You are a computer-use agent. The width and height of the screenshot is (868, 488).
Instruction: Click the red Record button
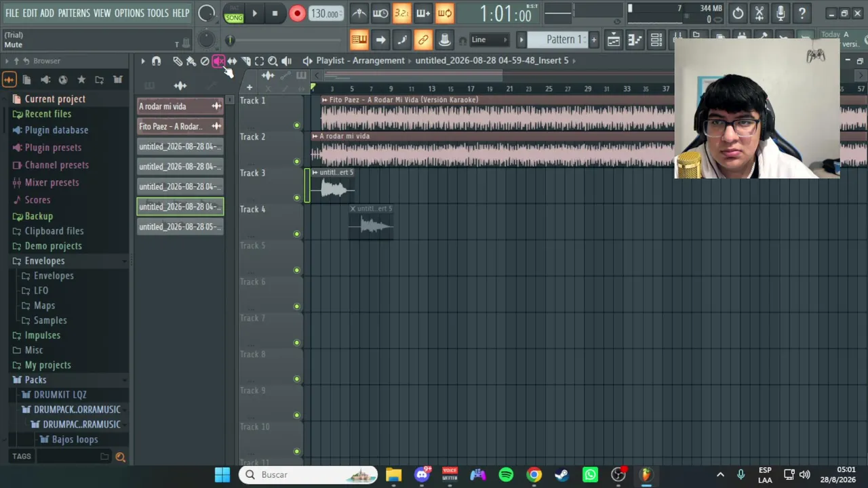(297, 14)
